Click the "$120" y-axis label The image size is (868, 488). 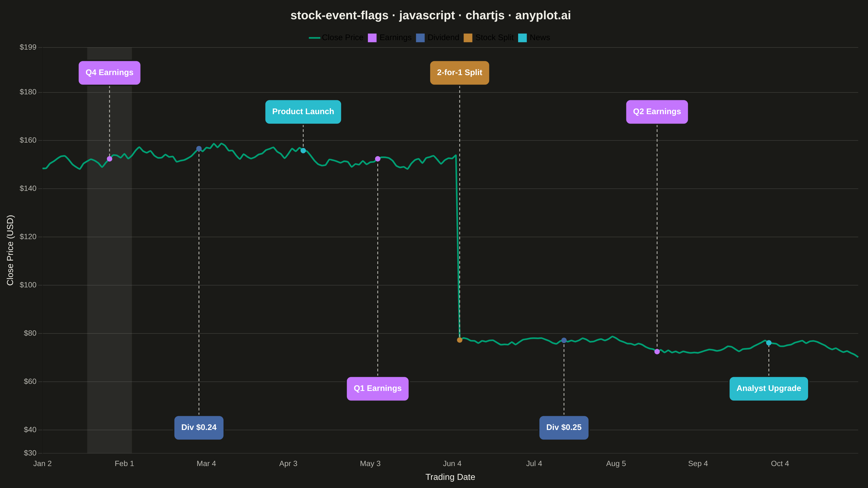click(28, 236)
